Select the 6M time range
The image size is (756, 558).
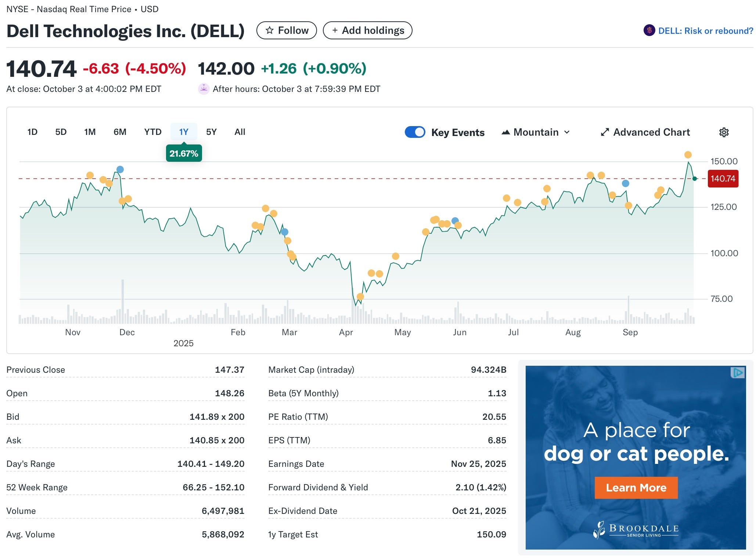point(120,132)
